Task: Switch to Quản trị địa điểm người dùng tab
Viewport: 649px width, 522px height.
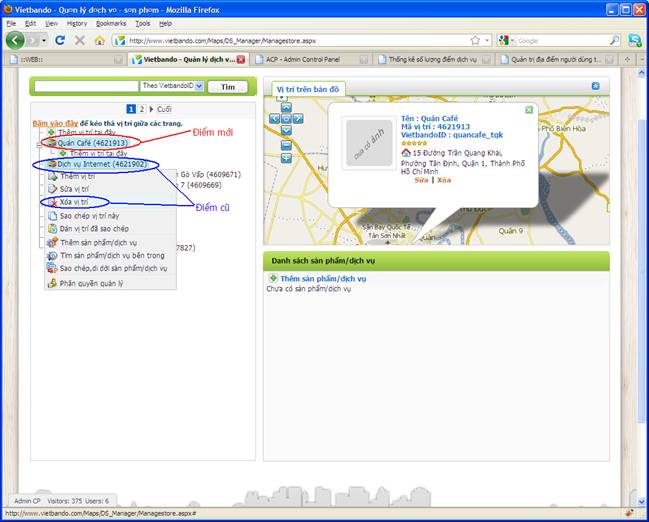Action: (557, 60)
